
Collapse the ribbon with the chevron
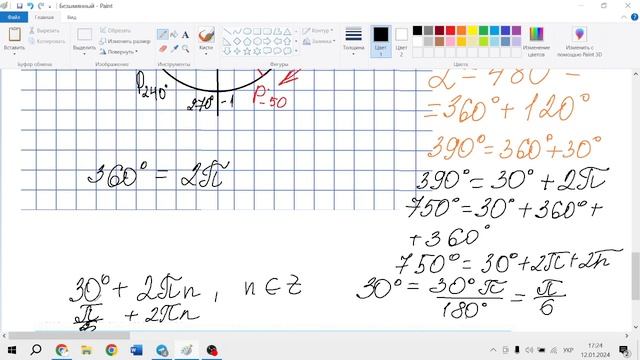pos(624,17)
